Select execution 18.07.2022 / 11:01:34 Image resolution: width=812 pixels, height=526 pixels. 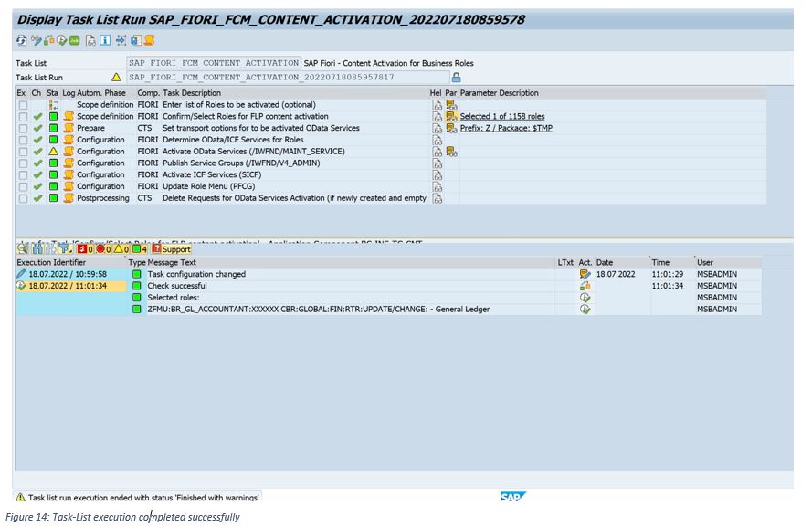(x=68, y=286)
